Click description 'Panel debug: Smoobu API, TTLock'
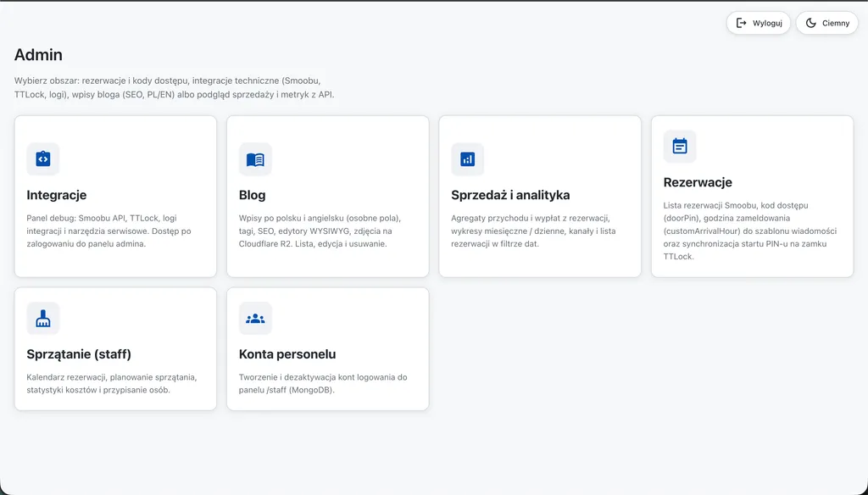This screenshot has height=495, width=868. pos(109,231)
